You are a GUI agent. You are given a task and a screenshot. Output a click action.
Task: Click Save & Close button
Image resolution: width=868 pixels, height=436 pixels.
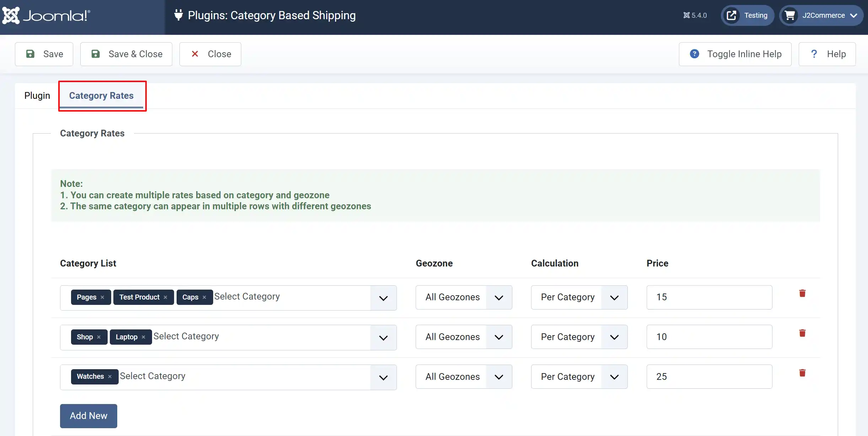coord(126,54)
